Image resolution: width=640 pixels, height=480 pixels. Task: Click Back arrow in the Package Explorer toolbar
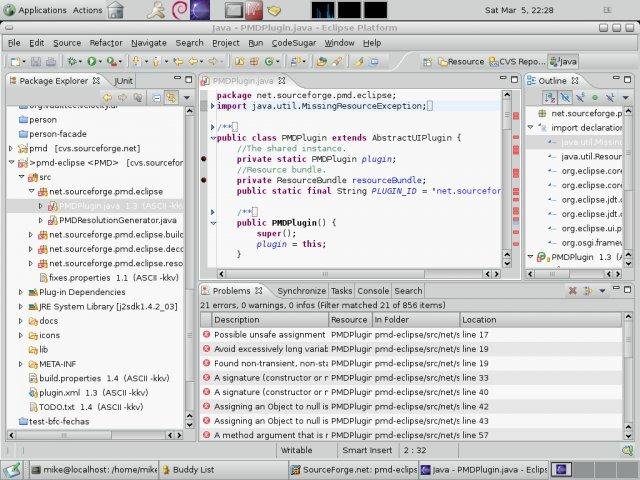(x=107, y=98)
